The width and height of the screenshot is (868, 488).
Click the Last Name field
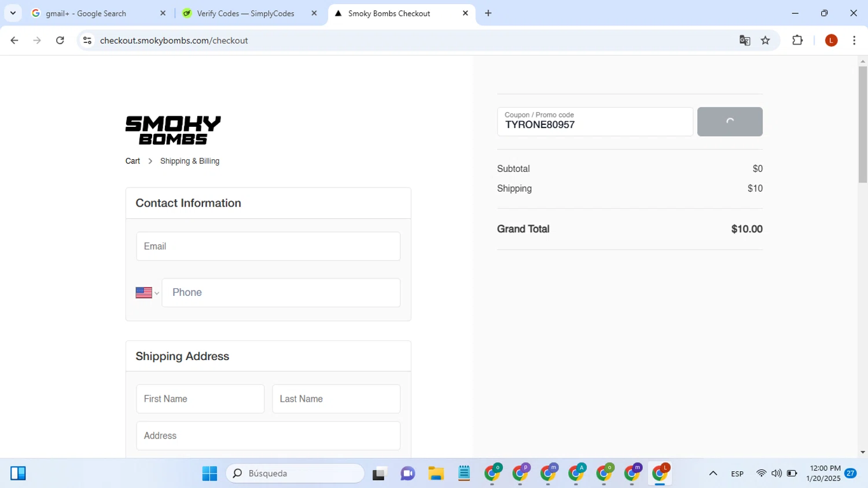pos(336,399)
